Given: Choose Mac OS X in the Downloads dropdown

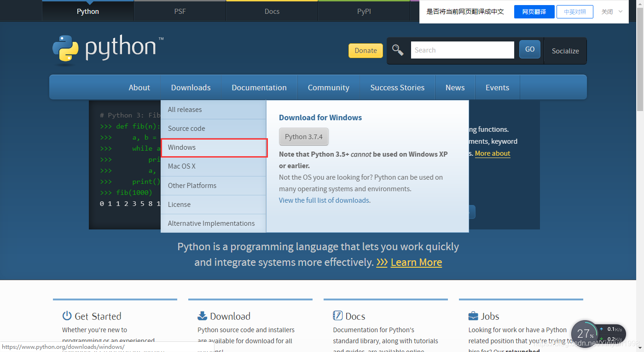Looking at the screenshot, I should coord(214,166).
